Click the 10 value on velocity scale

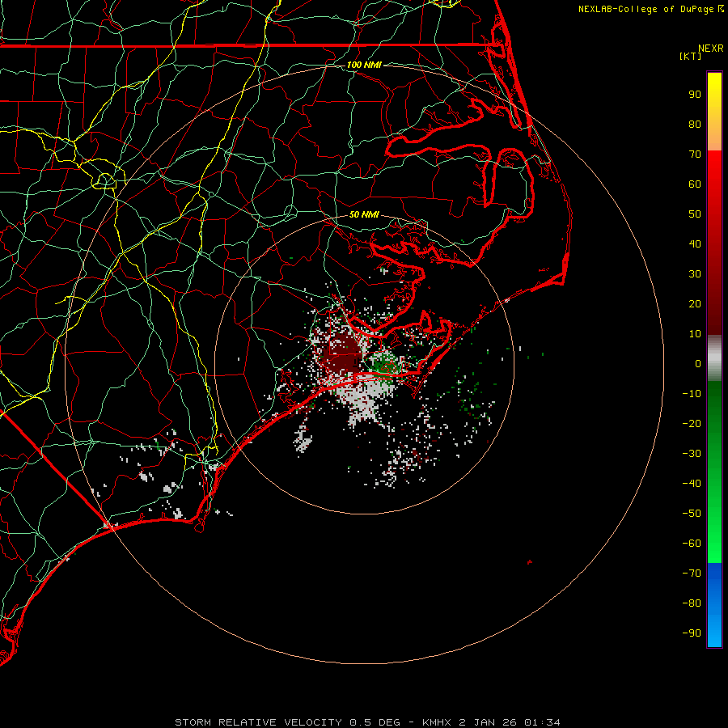[695, 334]
